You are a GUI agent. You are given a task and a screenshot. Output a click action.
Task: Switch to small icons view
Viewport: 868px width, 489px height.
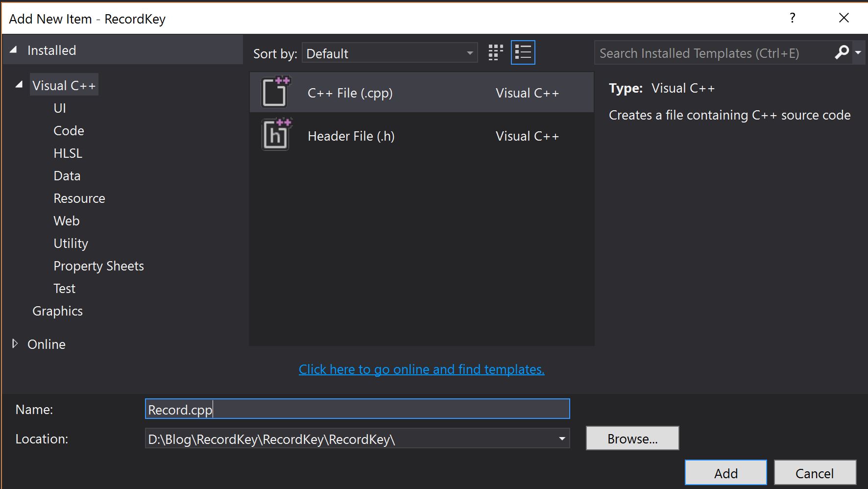coord(495,52)
